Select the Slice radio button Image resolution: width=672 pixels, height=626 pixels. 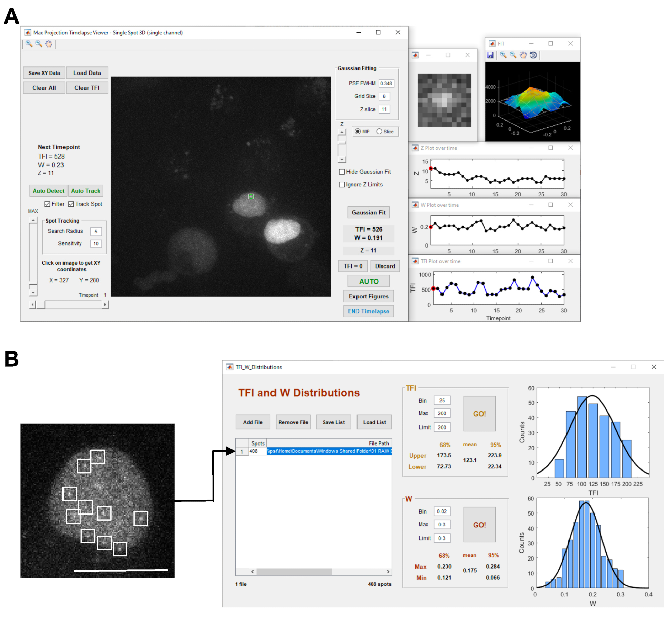[x=379, y=131]
